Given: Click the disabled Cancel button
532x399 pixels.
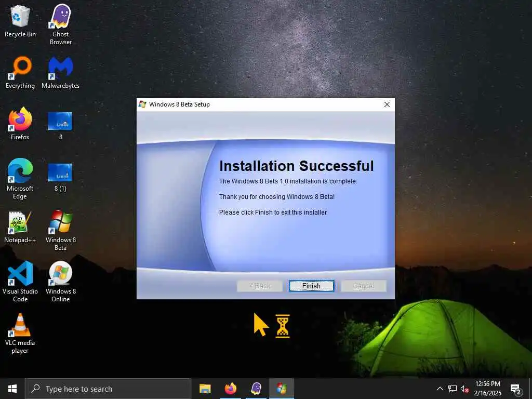Looking at the screenshot, I should tap(363, 286).
